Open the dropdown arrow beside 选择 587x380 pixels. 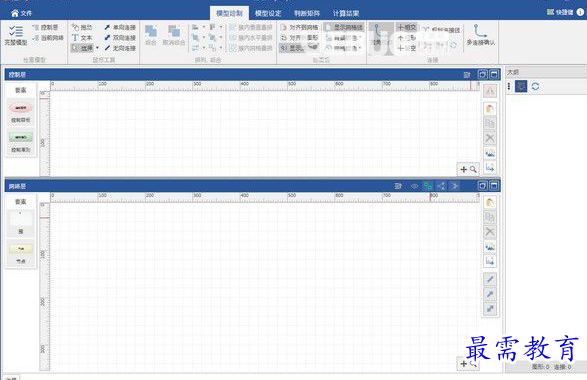click(97, 48)
